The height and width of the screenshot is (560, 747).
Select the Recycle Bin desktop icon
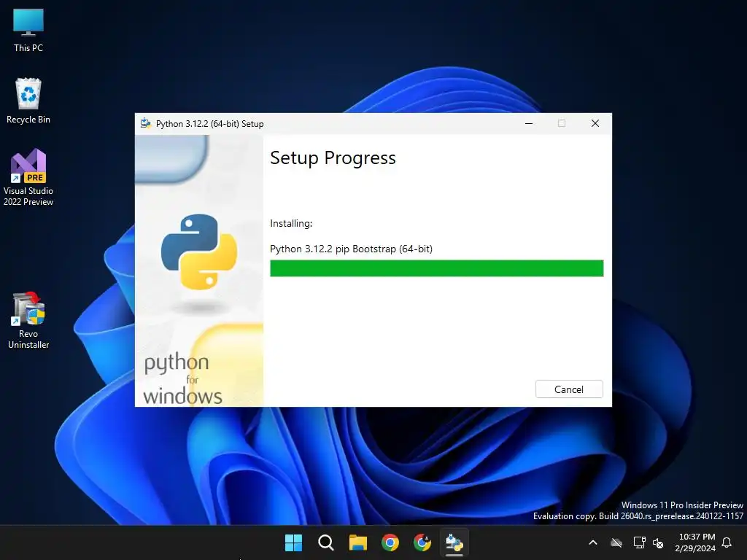point(28,101)
